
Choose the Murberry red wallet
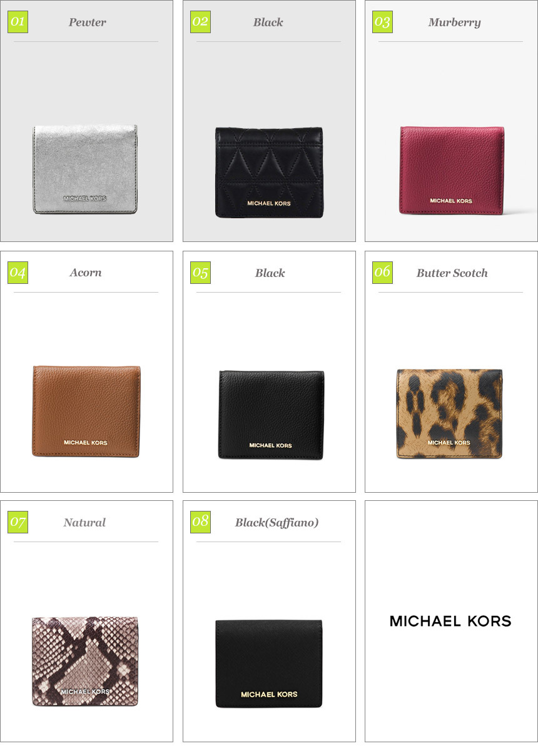(x=452, y=171)
